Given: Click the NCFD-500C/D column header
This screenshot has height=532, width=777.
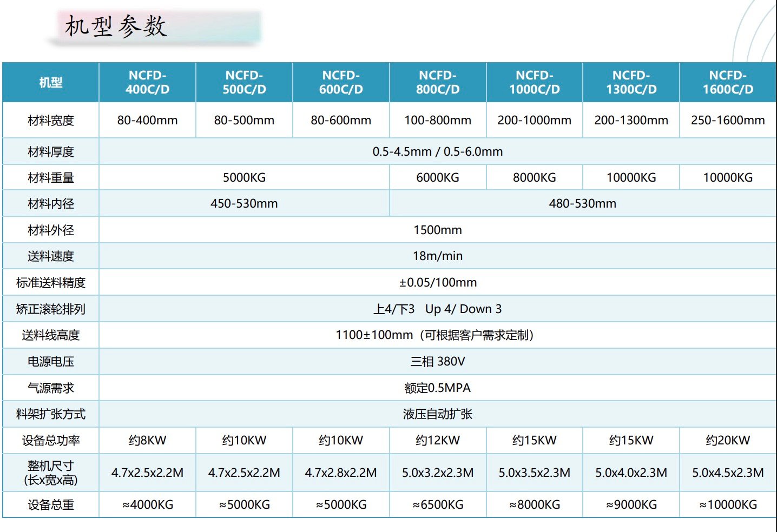Looking at the screenshot, I should tap(245, 82).
